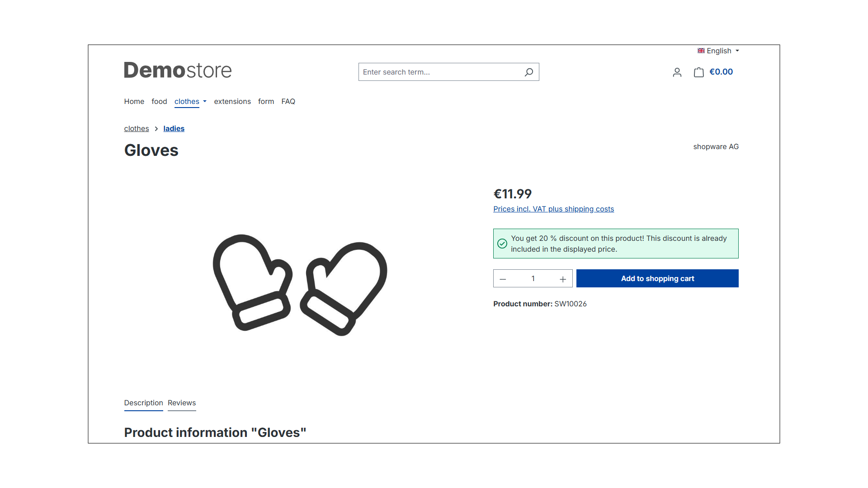Add Gloves to shopping cart
This screenshot has height=488, width=868.
657,278
